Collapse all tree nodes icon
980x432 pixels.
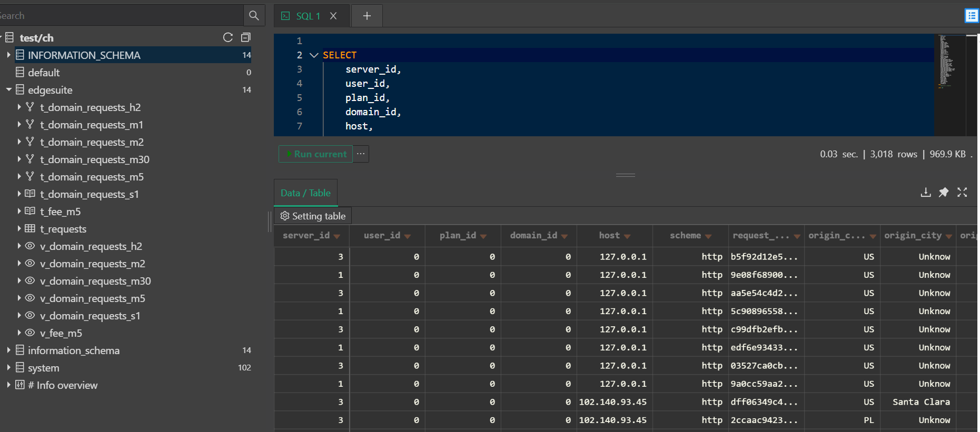(246, 37)
